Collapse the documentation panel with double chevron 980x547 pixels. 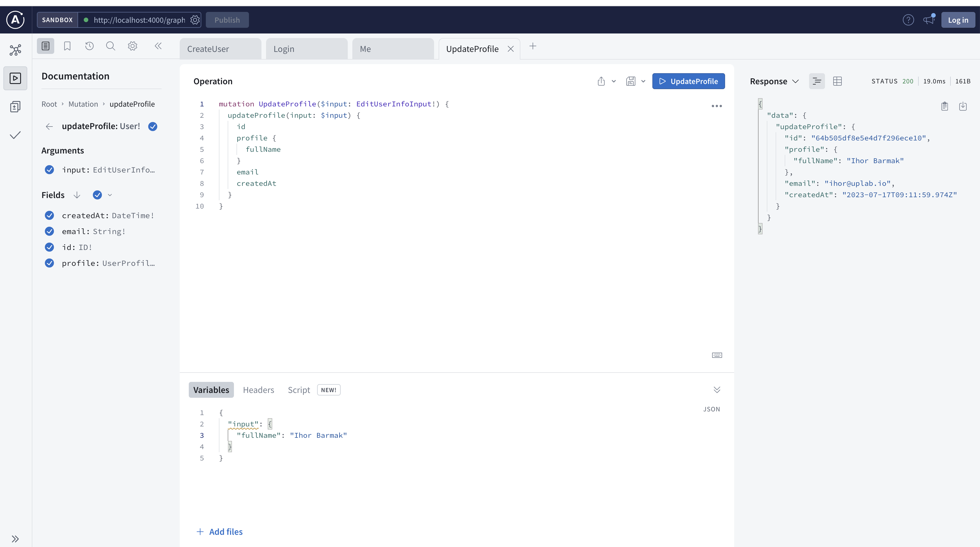pos(158,46)
